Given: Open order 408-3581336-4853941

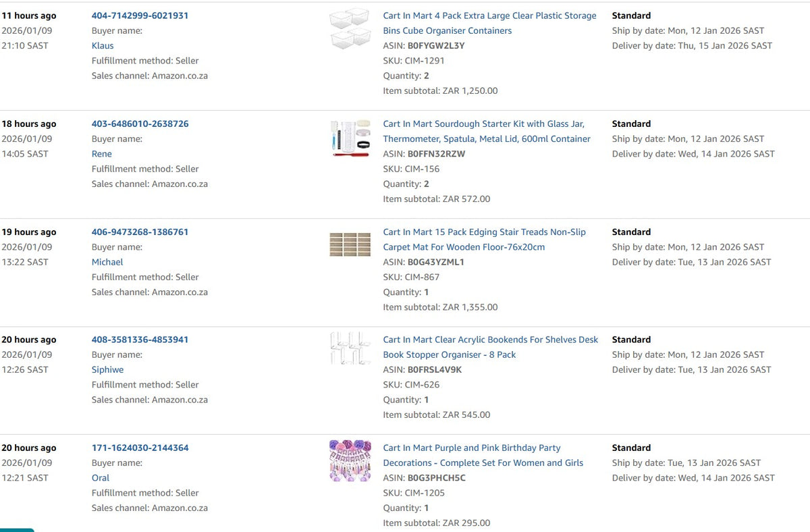Looking at the screenshot, I should (x=140, y=340).
